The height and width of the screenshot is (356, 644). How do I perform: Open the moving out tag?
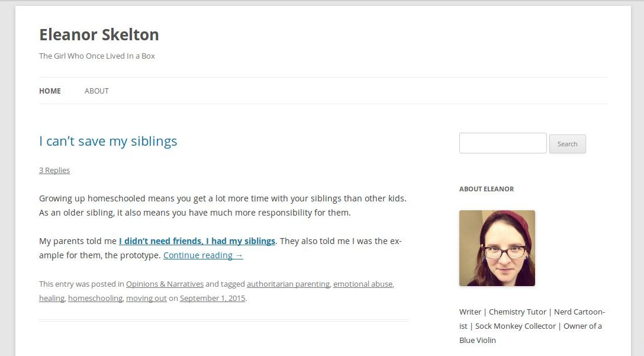click(x=146, y=298)
